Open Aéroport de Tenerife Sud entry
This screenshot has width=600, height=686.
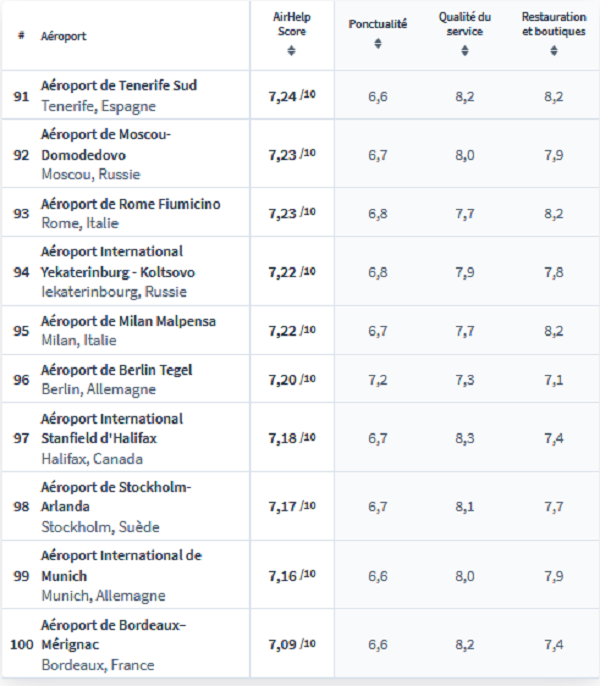pyautogui.click(x=118, y=85)
